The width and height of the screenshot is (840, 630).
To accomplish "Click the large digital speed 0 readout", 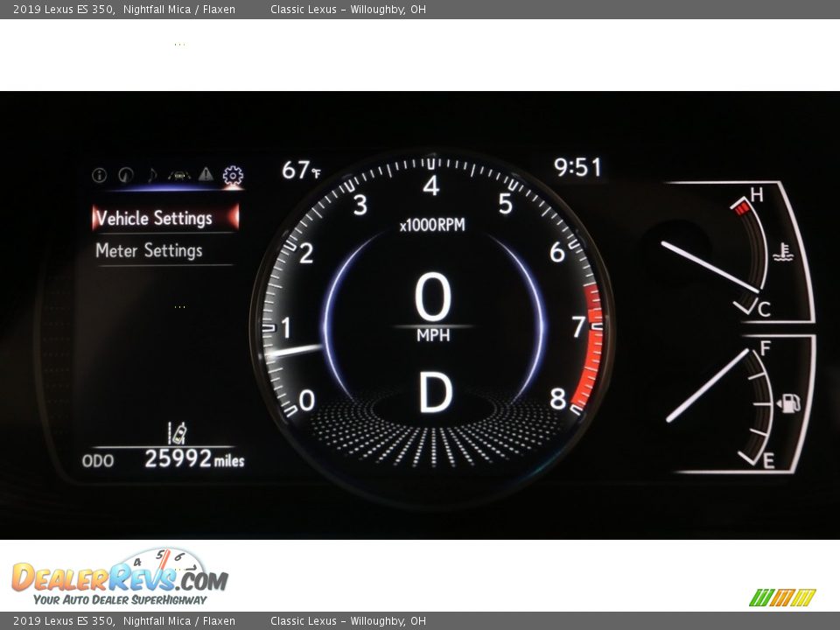I will (x=432, y=297).
